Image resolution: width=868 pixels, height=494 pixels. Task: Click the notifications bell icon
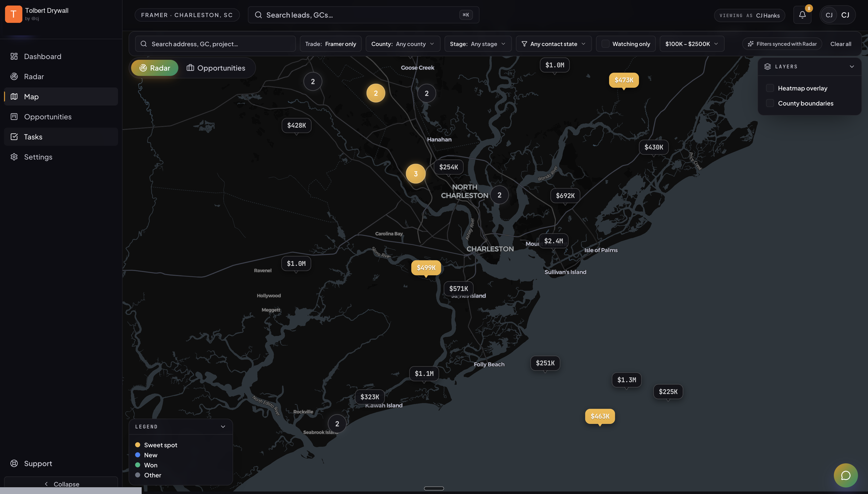point(802,15)
